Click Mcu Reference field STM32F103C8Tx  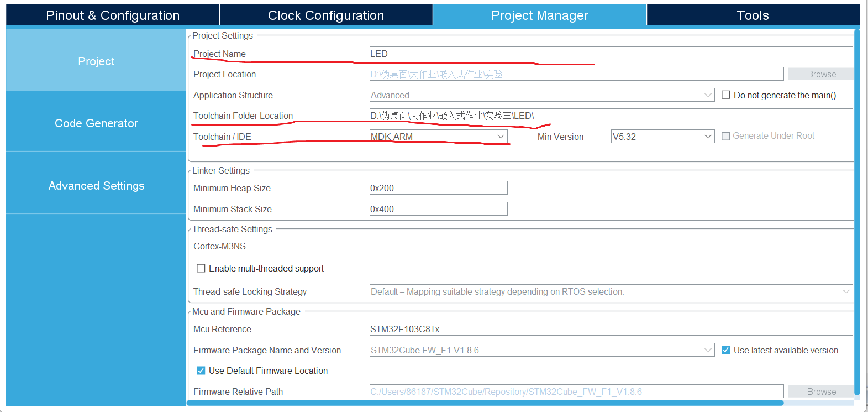[611, 329]
